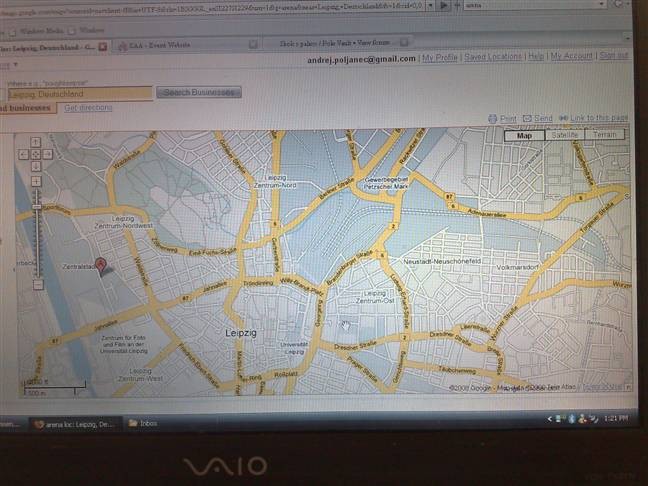
Task: Click Link to this page
Action: (x=599, y=118)
